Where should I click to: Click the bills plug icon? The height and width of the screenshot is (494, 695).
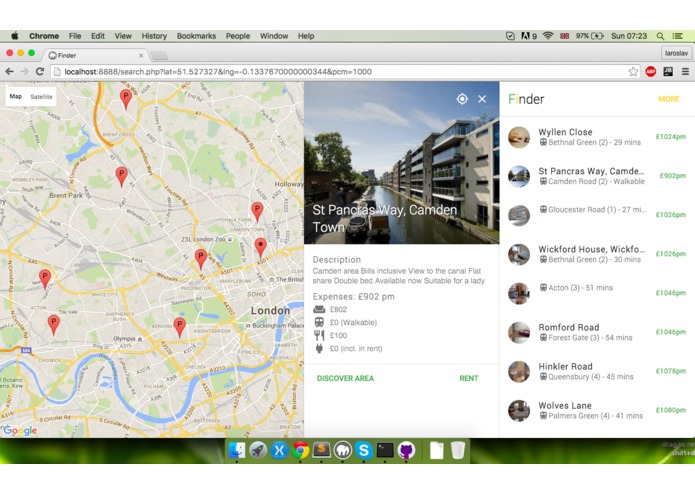pyautogui.click(x=319, y=348)
